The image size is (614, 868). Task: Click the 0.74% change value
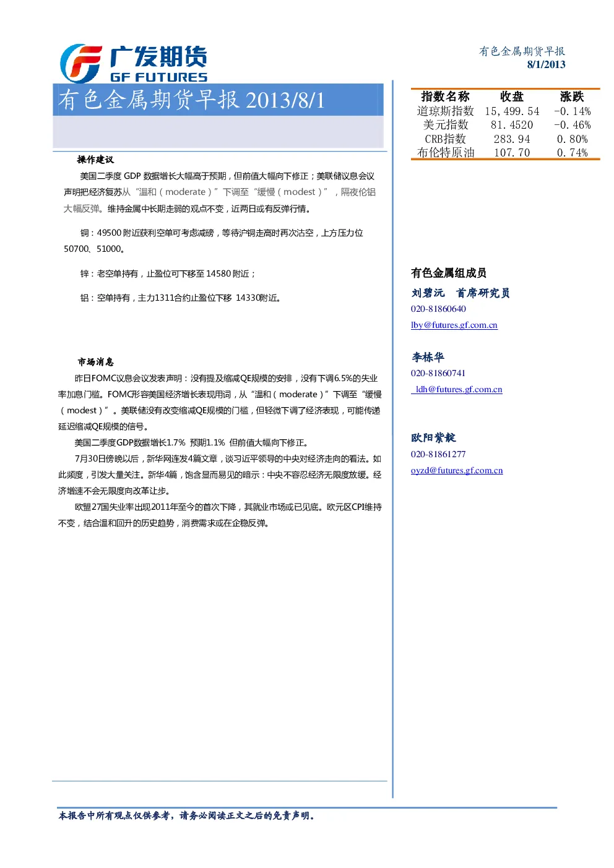[573, 153]
